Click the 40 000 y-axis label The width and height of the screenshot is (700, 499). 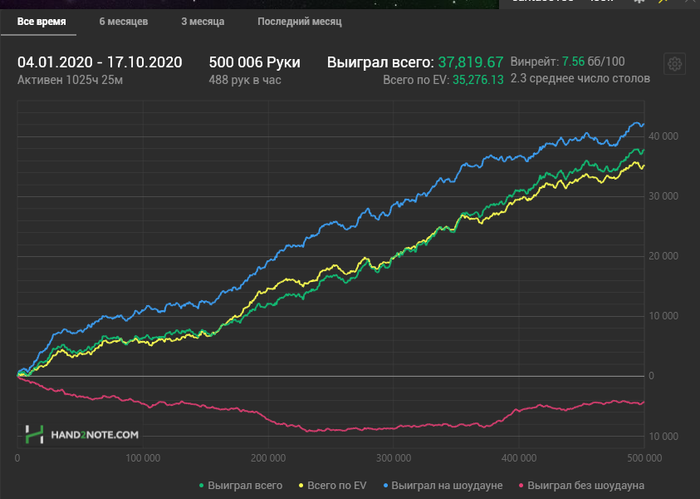(x=663, y=137)
